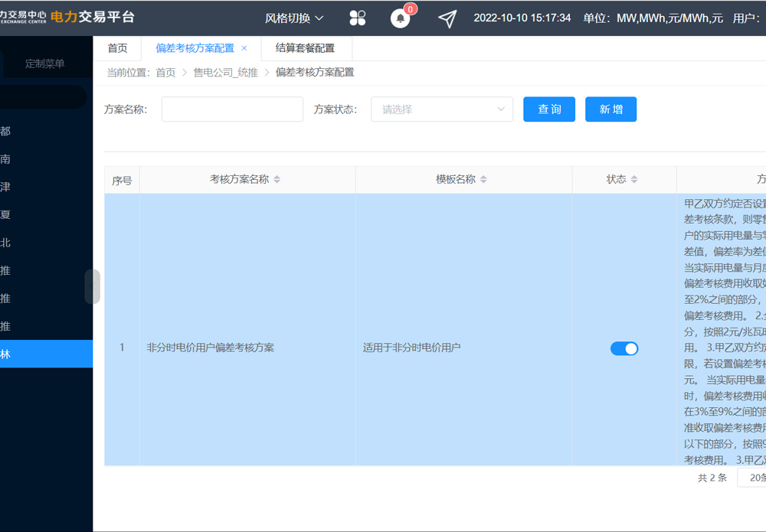Viewport: 766px width, 532px height.
Task: Click 售电公司_统推 breadcrumb link
Action: (226, 73)
